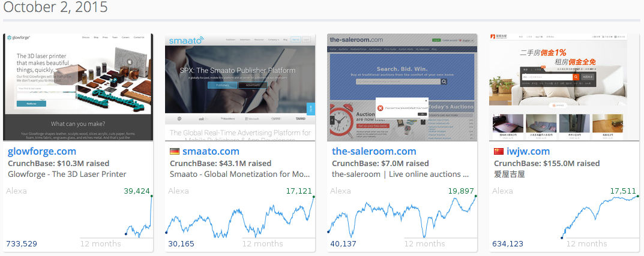The height and width of the screenshot is (256, 644).
Task: Open the glowforge.com link
Action: [42, 152]
